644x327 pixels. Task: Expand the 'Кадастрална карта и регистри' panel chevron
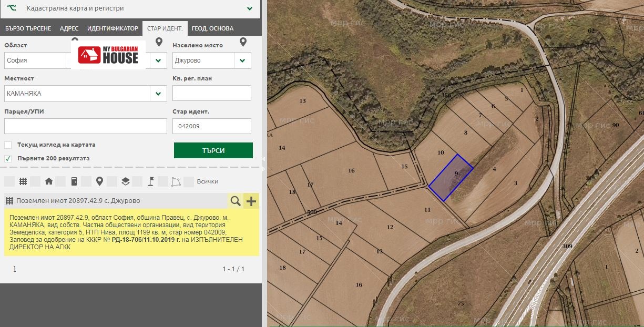click(x=250, y=8)
